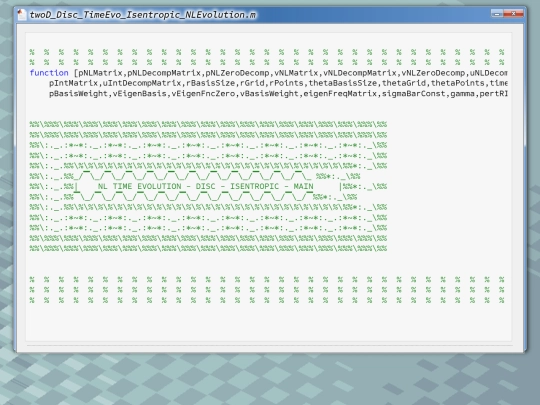
Task: Click 'eigenFreqMatrix' in the code
Action: point(340,94)
